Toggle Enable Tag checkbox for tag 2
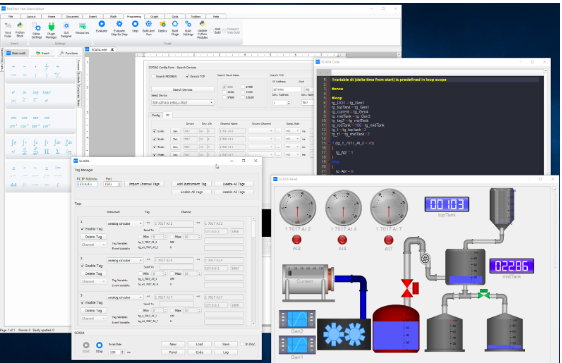562x363 pixels. coord(82,266)
